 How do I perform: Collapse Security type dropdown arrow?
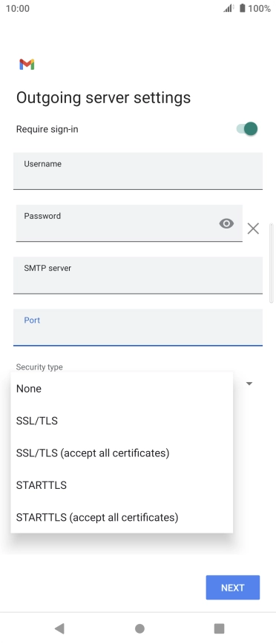(x=249, y=384)
